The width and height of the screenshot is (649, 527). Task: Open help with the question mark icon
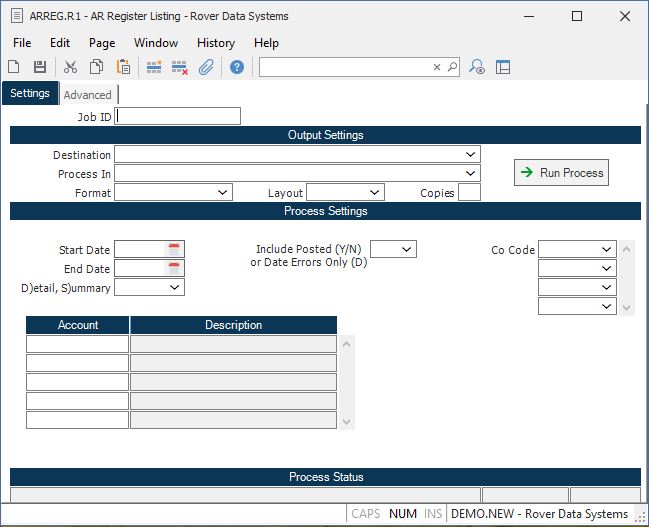coord(237,67)
